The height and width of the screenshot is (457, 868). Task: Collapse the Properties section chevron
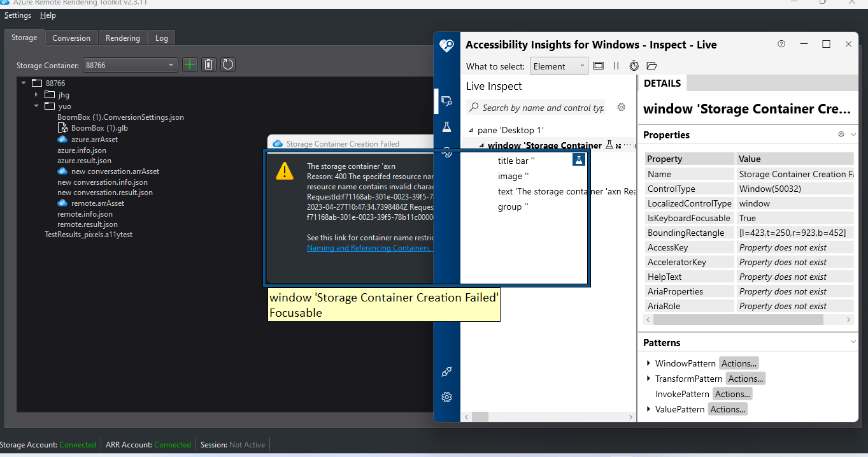[x=853, y=134]
